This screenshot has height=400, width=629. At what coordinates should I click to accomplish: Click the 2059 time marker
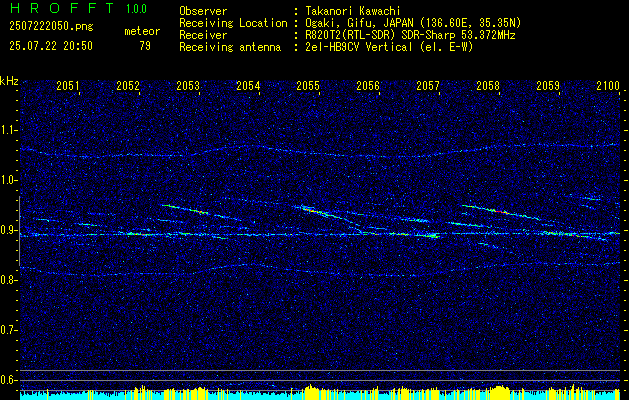(x=548, y=86)
